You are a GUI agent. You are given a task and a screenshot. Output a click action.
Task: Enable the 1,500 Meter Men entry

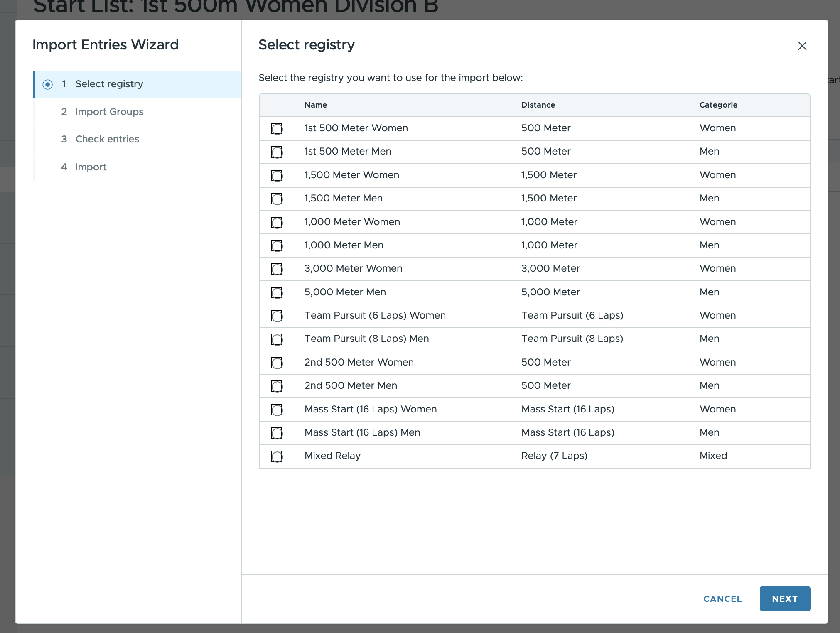tap(277, 199)
